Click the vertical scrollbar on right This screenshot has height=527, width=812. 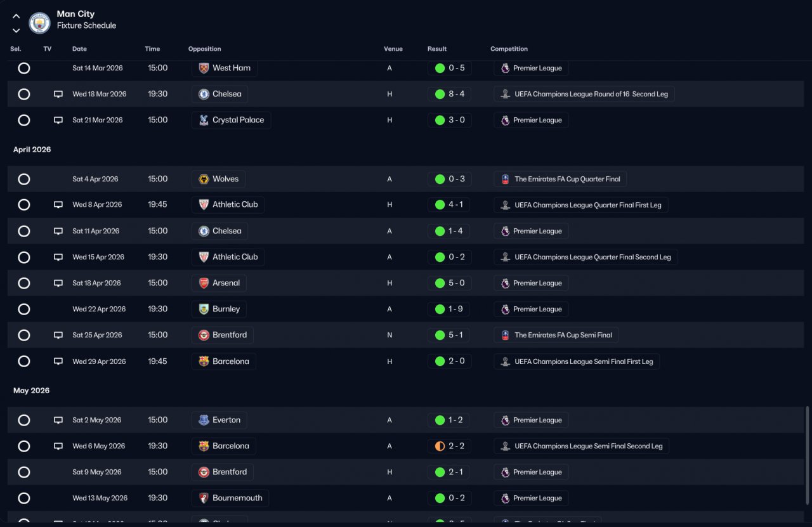click(807, 464)
